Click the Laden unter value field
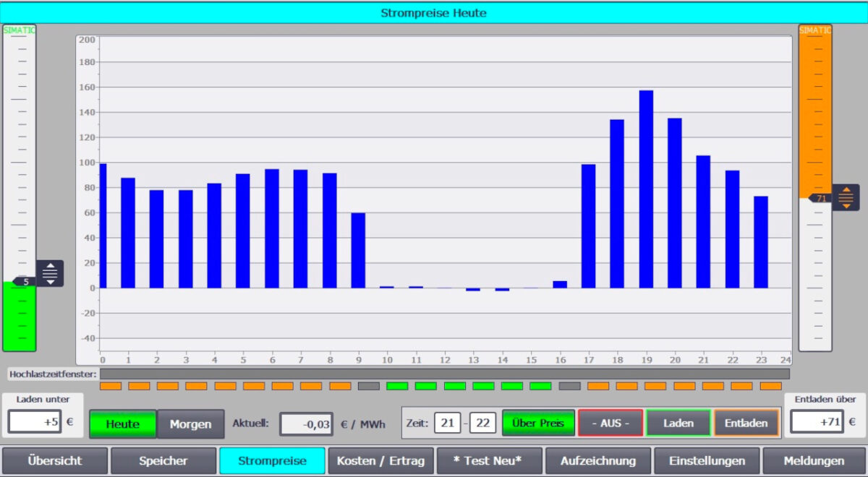868x477 pixels. (x=35, y=422)
